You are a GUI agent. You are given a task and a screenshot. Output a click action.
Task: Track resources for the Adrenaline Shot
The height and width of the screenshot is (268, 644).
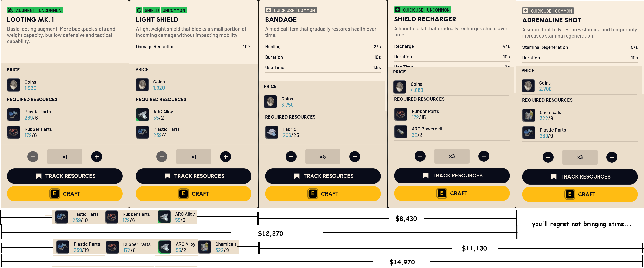point(580,177)
